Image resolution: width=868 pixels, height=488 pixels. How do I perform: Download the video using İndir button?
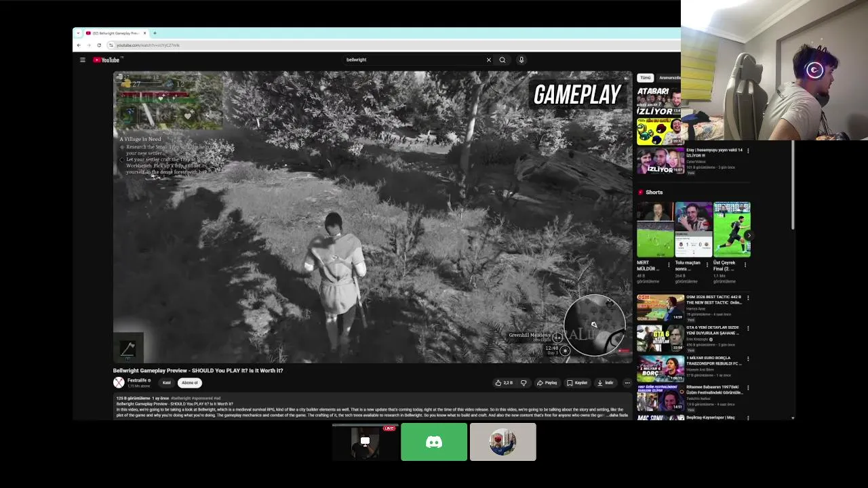pos(605,383)
